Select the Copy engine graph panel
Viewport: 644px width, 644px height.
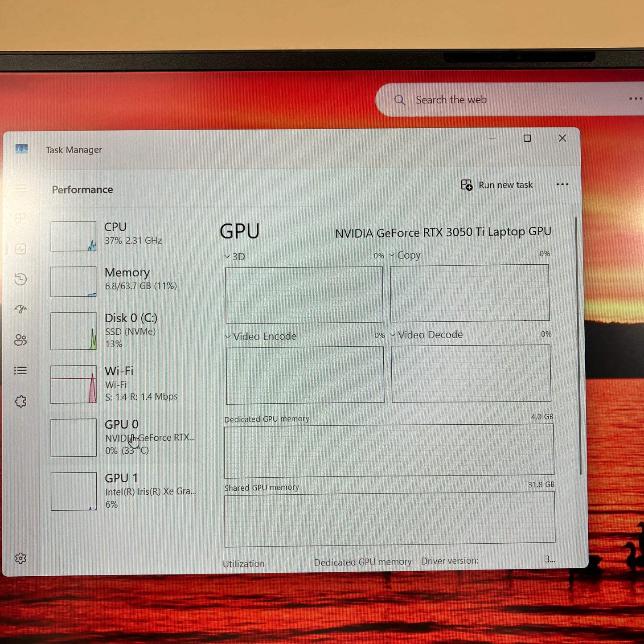tap(470, 294)
